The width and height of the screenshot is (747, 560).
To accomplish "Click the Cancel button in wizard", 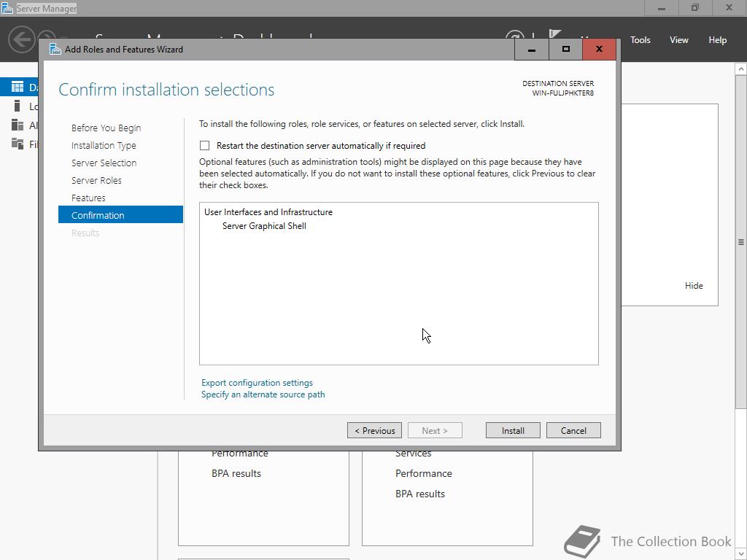I will pos(573,430).
